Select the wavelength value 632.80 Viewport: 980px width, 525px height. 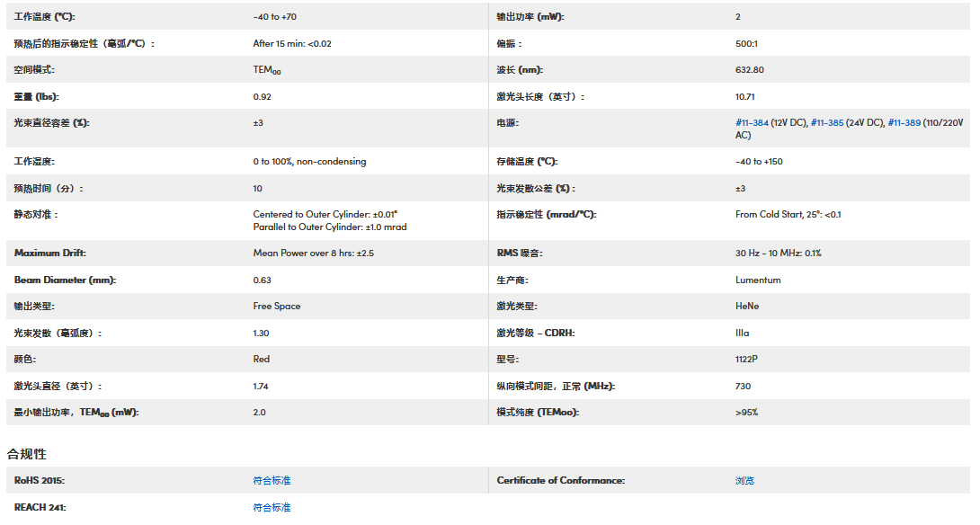pos(750,70)
